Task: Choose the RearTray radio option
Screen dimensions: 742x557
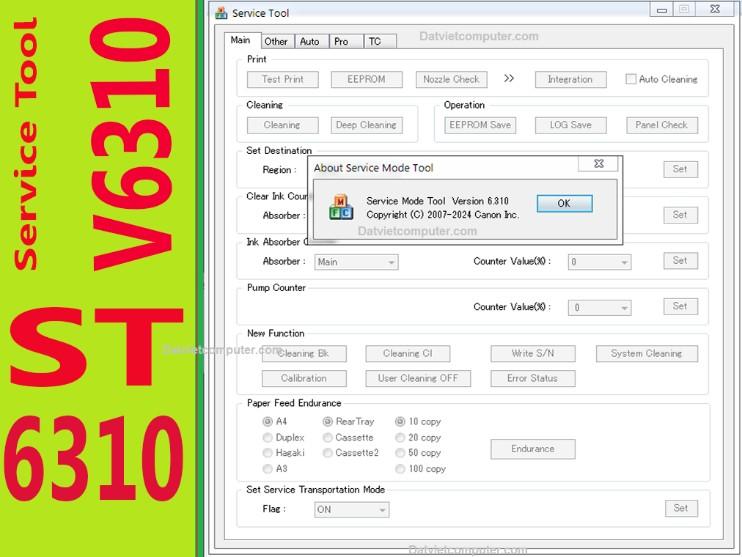Action: coord(327,421)
